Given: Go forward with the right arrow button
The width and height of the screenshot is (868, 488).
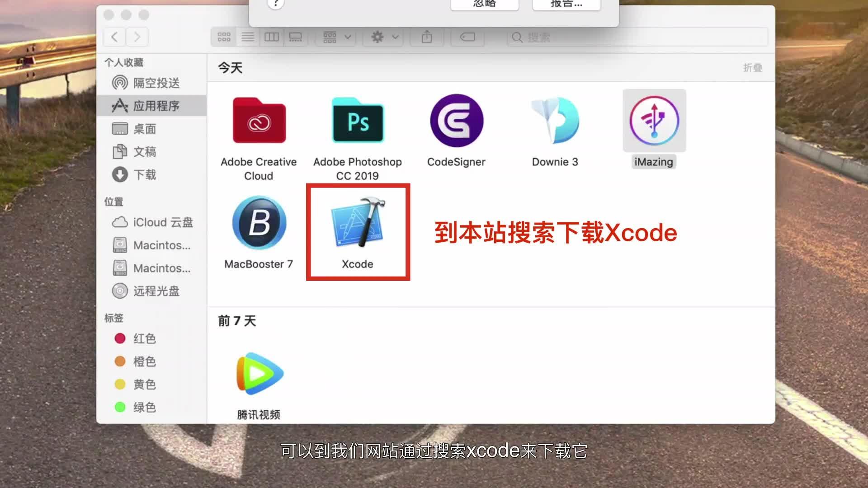Looking at the screenshot, I should 137,37.
